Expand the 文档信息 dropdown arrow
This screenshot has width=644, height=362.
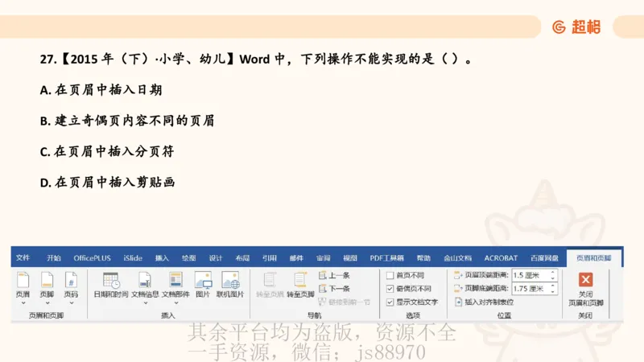(145, 303)
